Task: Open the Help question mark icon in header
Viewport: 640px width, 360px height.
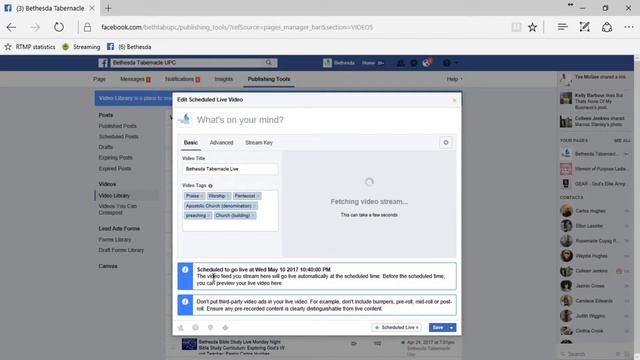Action: pos(447,63)
